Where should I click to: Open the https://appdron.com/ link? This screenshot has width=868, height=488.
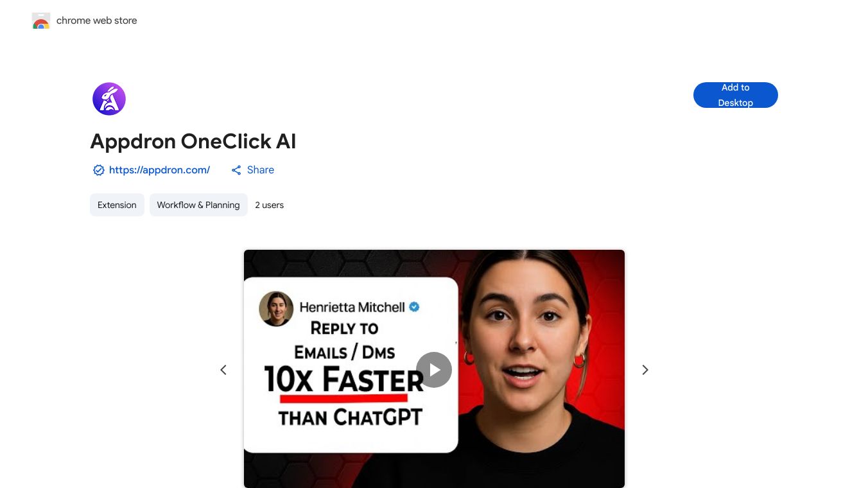point(159,170)
